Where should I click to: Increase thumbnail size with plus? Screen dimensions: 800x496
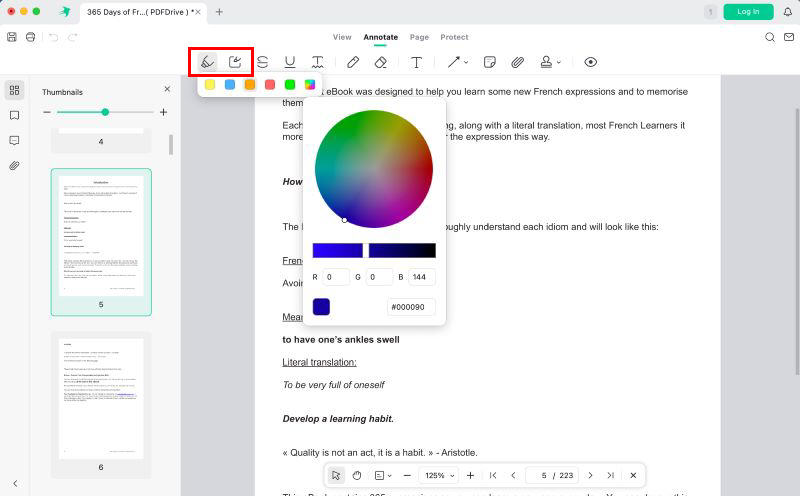point(163,112)
